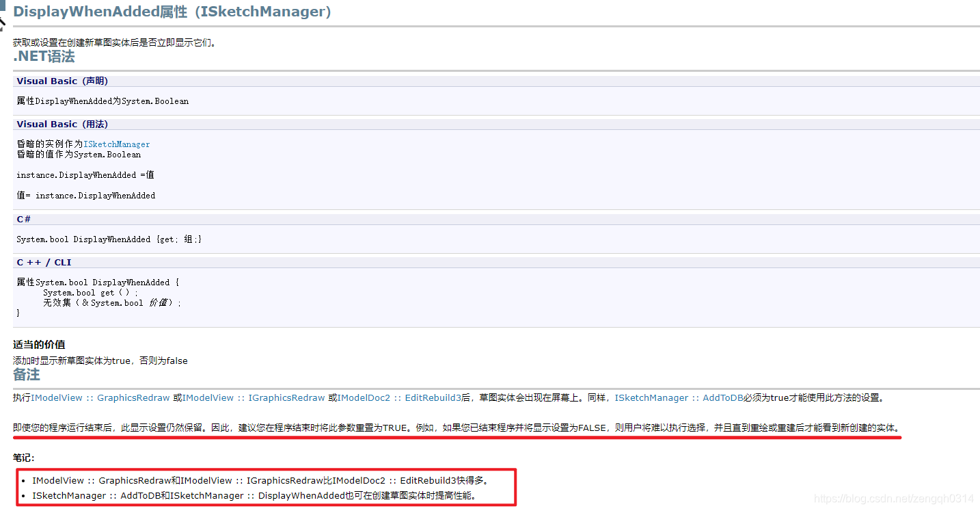
Task: Click the System.bool get ( ) ; line
Action: (x=90, y=292)
